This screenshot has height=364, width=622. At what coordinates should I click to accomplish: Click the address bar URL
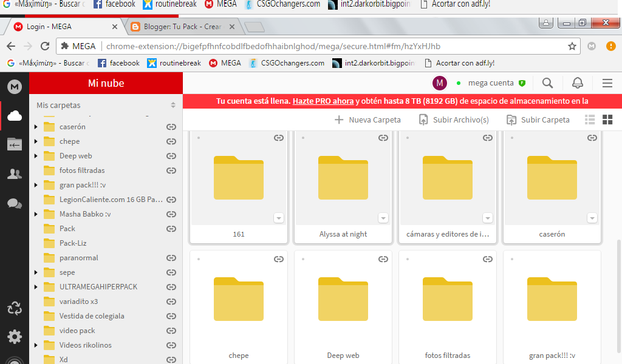tap(273, 46)
